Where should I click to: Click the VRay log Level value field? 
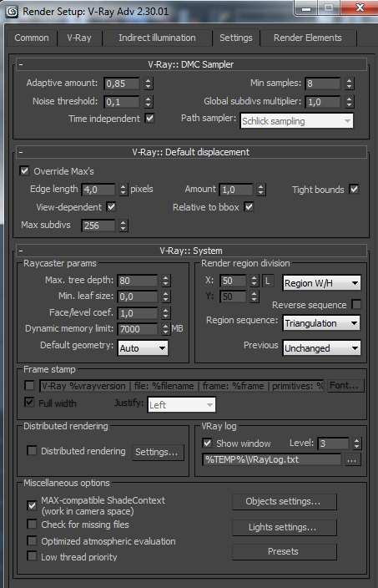(x=333, y=444)
